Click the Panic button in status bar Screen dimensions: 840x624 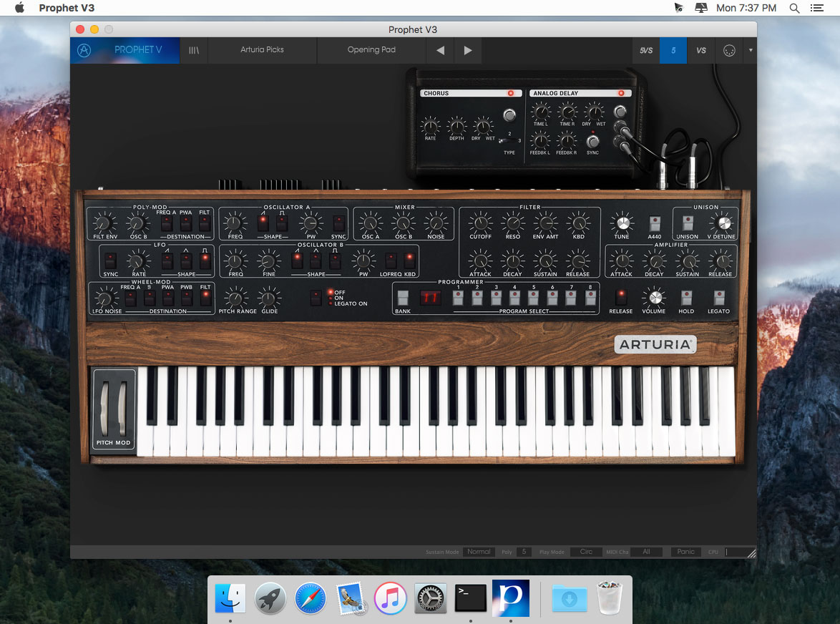point(685,552)
